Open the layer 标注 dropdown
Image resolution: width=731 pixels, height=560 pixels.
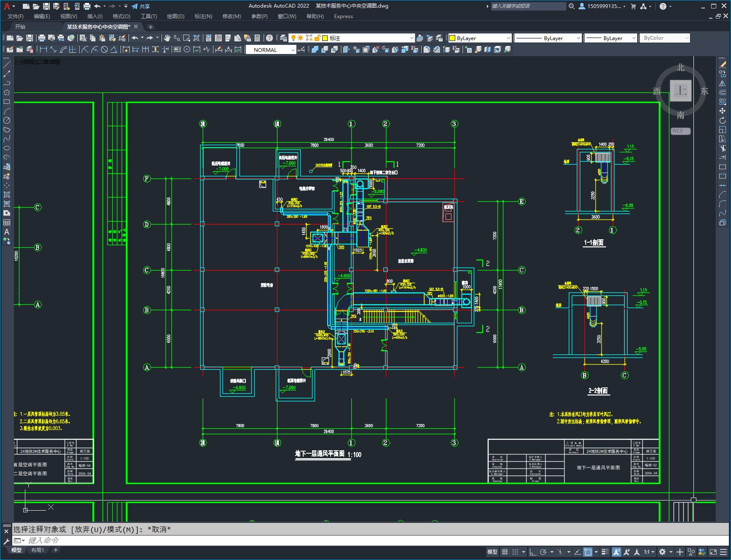point(412,38)
